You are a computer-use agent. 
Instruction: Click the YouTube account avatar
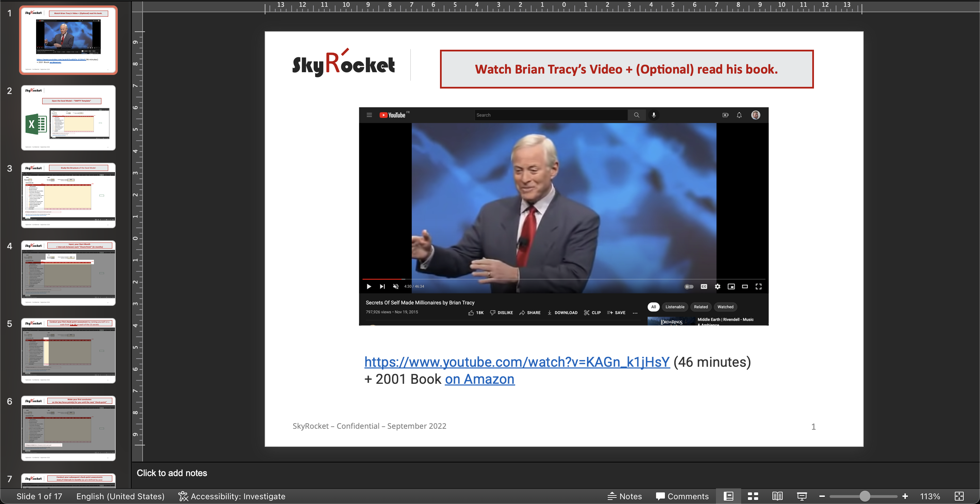pos(755,115)
